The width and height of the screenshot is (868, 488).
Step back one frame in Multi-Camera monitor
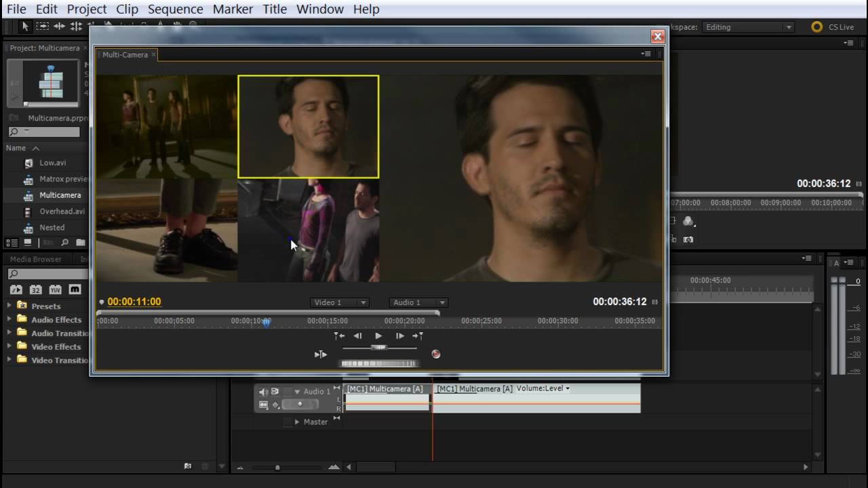click(x=357, y=335)
